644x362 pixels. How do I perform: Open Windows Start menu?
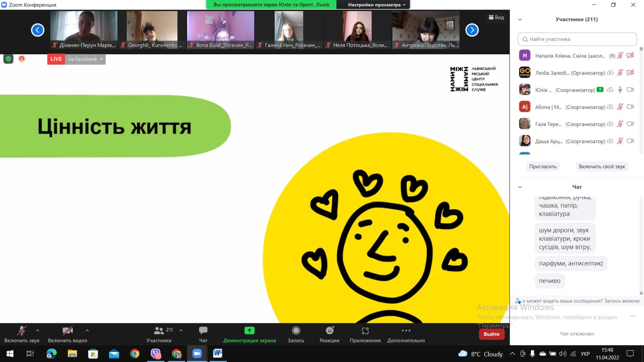click(x=10, y=354)
